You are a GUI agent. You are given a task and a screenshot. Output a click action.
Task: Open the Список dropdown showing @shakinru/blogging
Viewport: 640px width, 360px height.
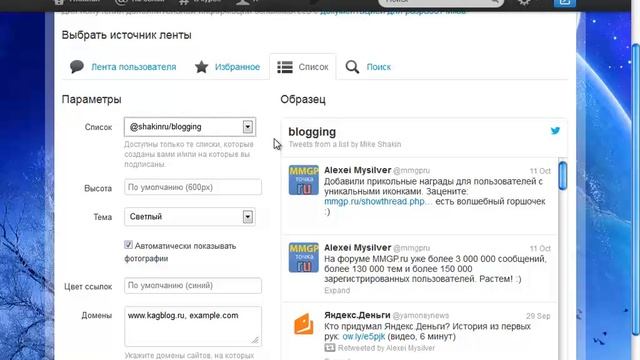190,127
